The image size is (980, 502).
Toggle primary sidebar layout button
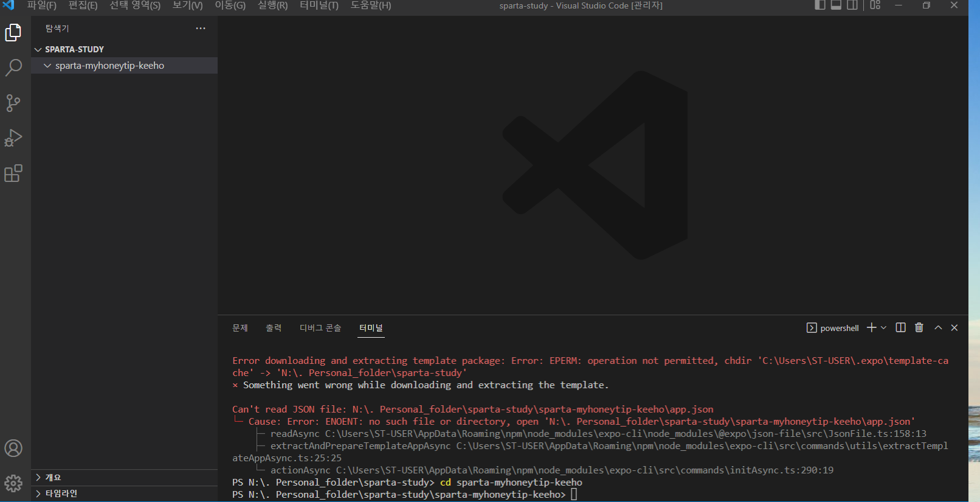tap(820, 5)
